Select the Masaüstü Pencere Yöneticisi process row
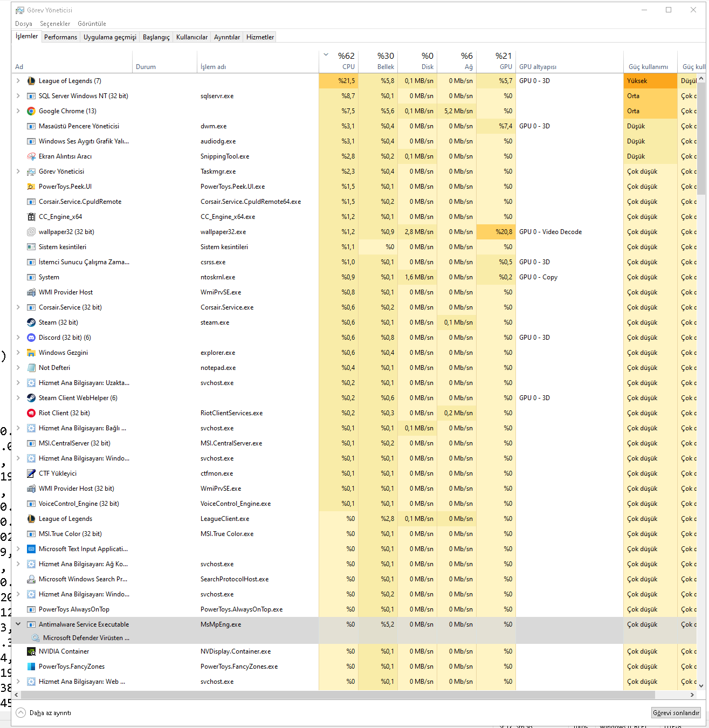This screenshot has height=728, width=709. coord(354,126)
